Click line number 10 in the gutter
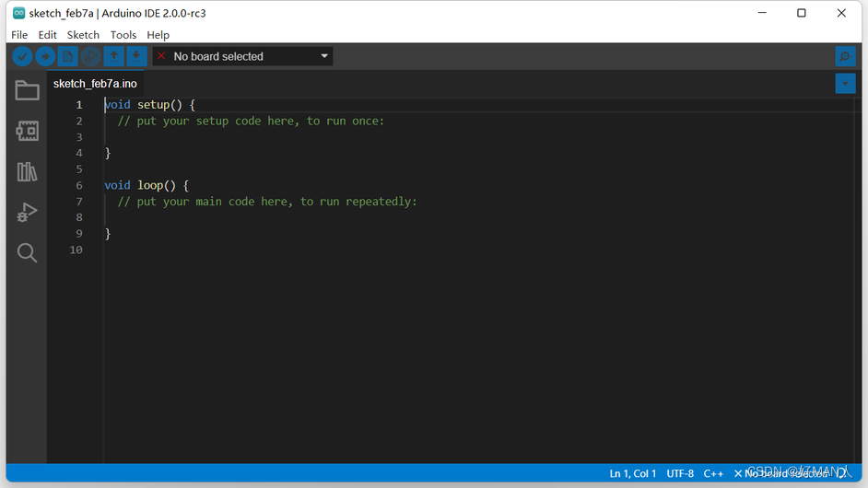The image size is (868, 488). (76, 250)
